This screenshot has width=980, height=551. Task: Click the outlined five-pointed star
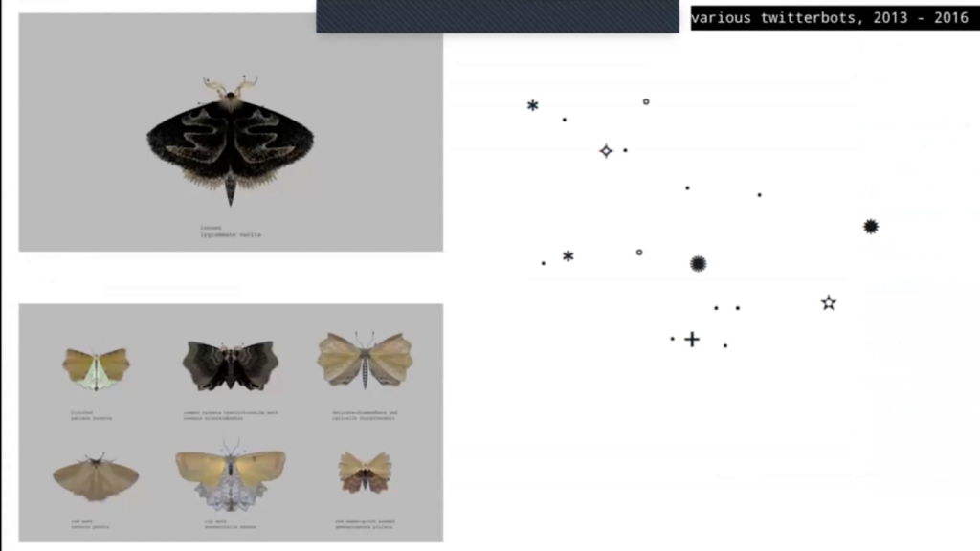coord(829,303)
